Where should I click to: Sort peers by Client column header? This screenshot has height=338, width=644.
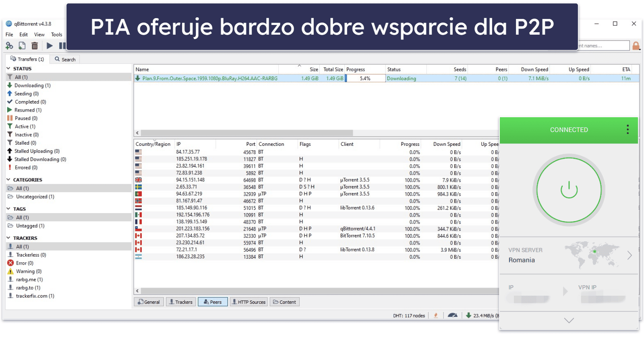click(359, 144)
